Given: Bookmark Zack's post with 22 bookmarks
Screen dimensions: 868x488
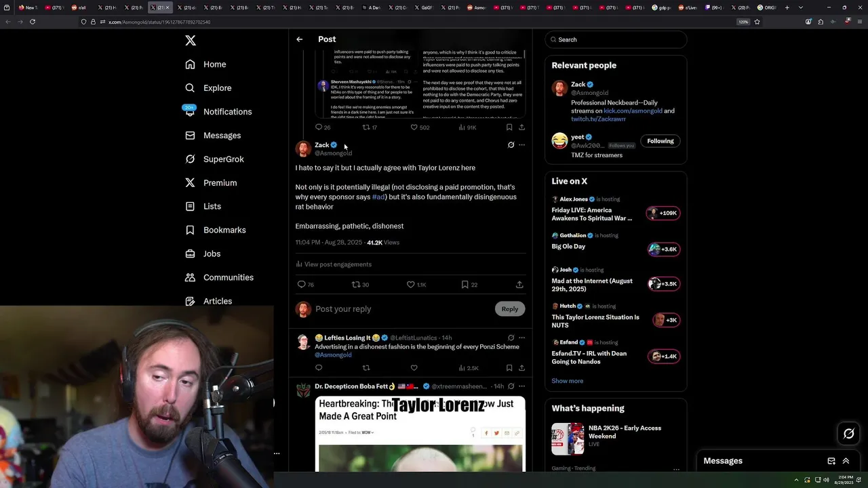Looking at the screenshot, I should coord(465,285).
